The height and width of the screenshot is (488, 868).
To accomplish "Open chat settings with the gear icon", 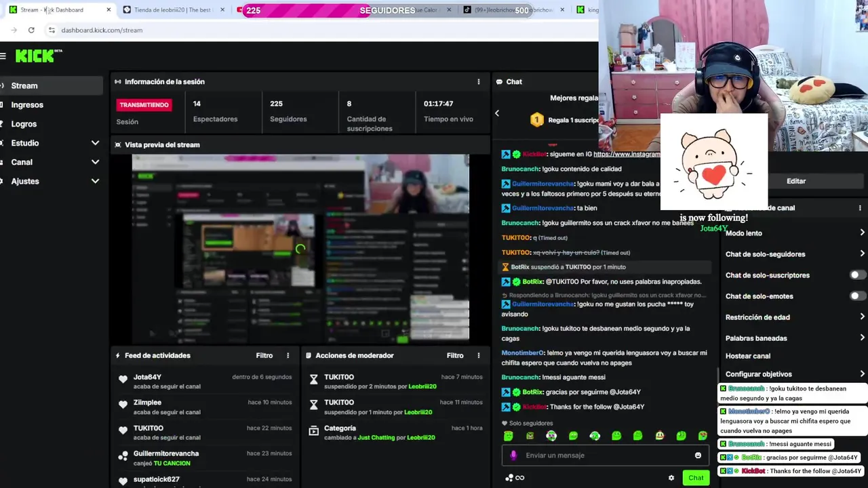I will point(671,478).
